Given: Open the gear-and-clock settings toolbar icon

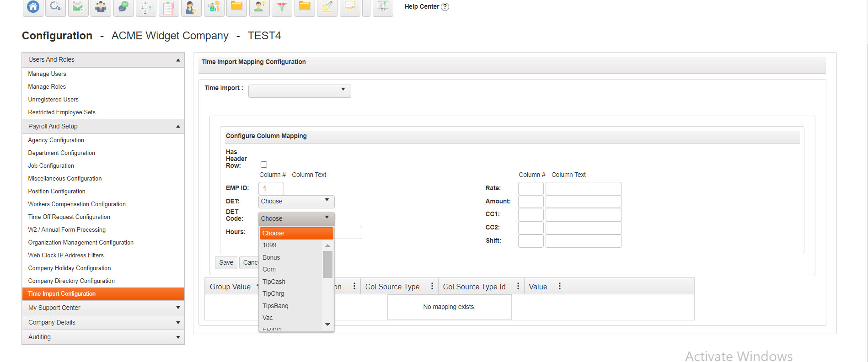Looking at the screenshot, I should 55,7.
